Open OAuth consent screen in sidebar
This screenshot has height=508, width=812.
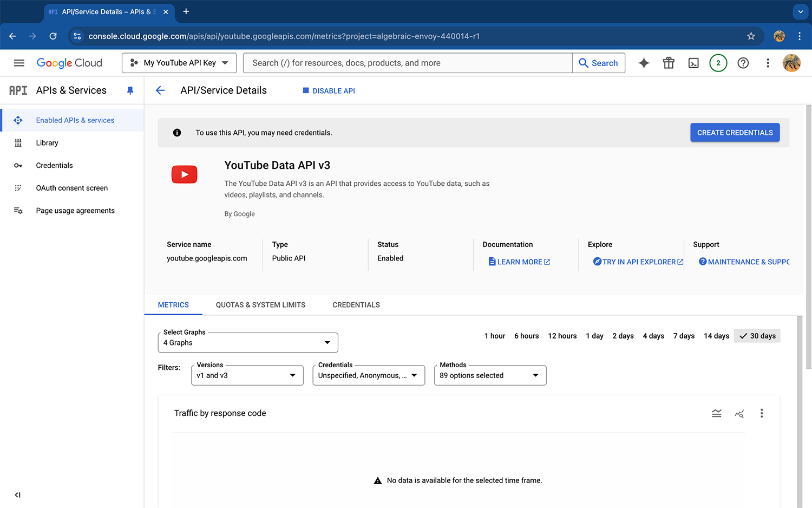[x=72, y=188]
